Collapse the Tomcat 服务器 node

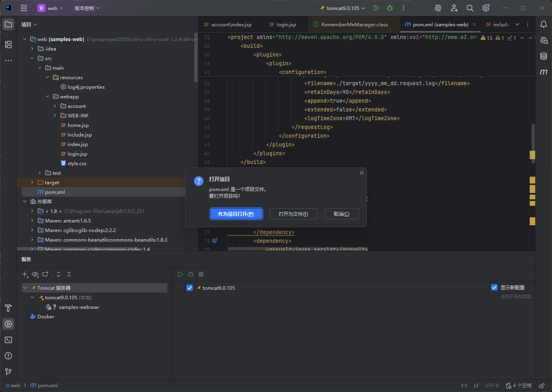point(25,288)
